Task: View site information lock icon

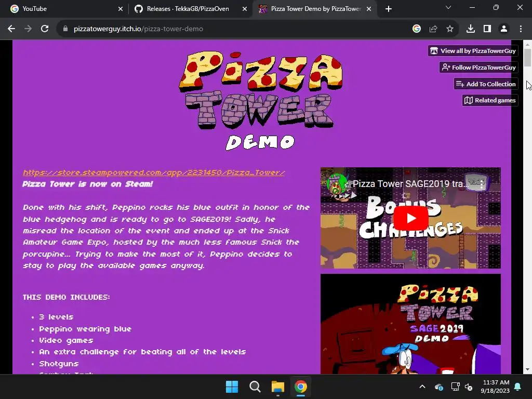Action: [65, 29]
